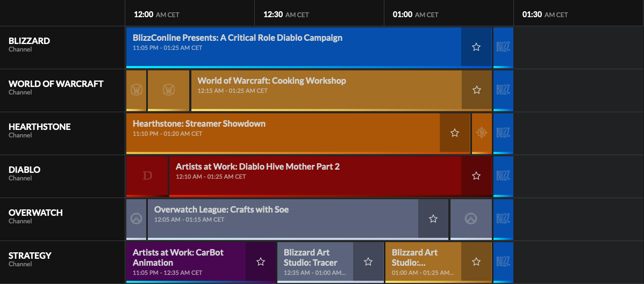This screenshot has width=644, height=284.
Task: Star the Hearthstone Streamer Showdown
Action: tap(455, 133)
